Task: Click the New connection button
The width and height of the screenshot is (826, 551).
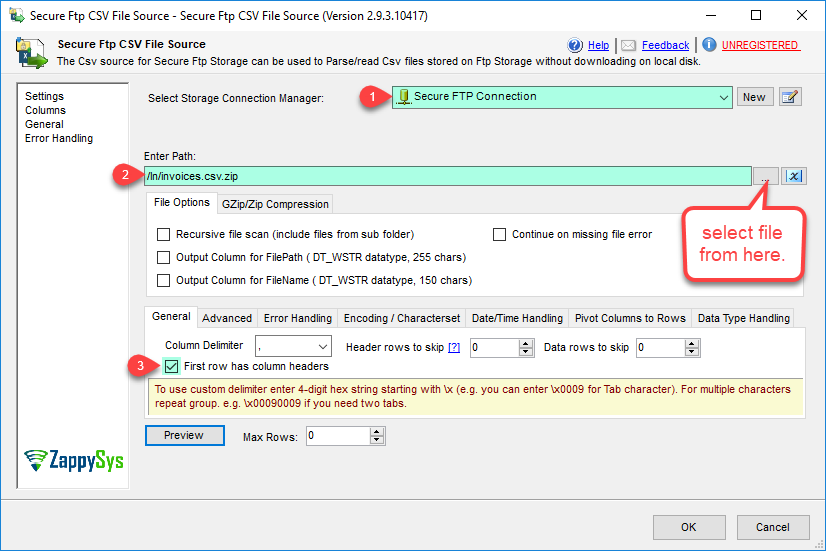Action: point(754,97)
